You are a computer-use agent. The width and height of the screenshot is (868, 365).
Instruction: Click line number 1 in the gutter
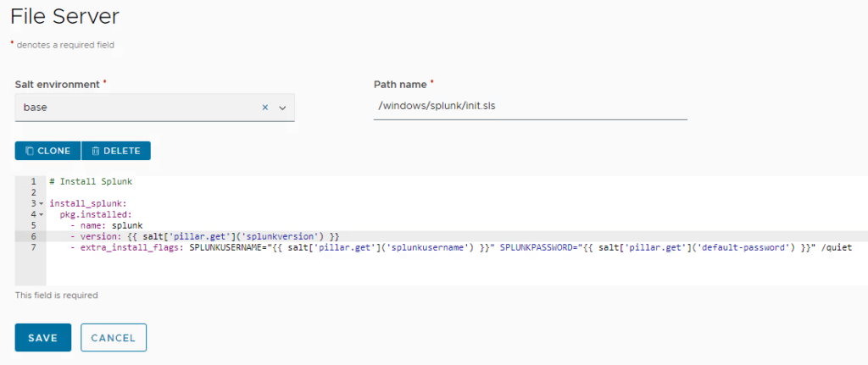tap(33, 182)
